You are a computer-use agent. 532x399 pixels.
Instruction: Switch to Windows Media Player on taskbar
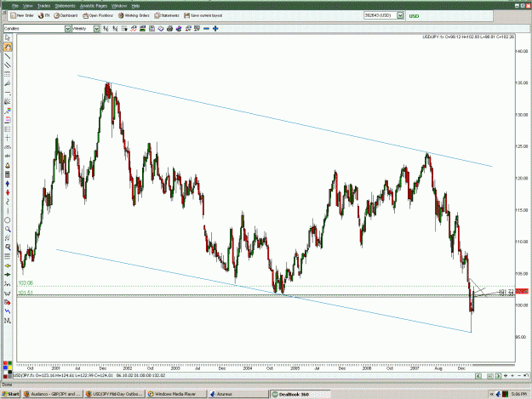click(x=175, y=394)
